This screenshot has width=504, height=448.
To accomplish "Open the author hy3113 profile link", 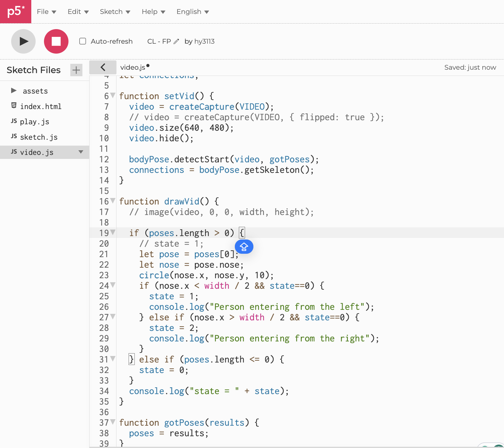I will pyautogui.click(x=204, y=42).
